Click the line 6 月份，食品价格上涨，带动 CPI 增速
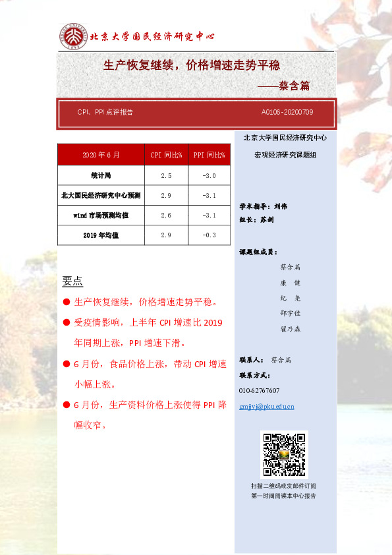392x555 pixels. 150,364
